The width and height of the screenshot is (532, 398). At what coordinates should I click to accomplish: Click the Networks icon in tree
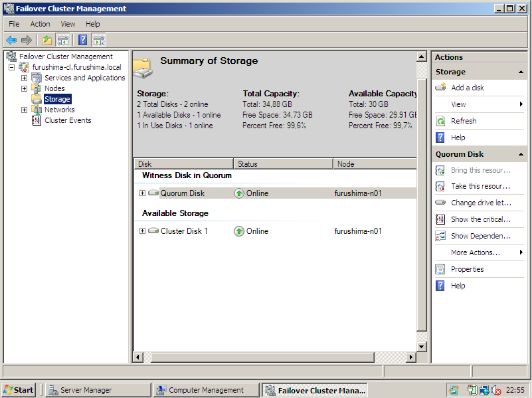click(x=37, y=109)
